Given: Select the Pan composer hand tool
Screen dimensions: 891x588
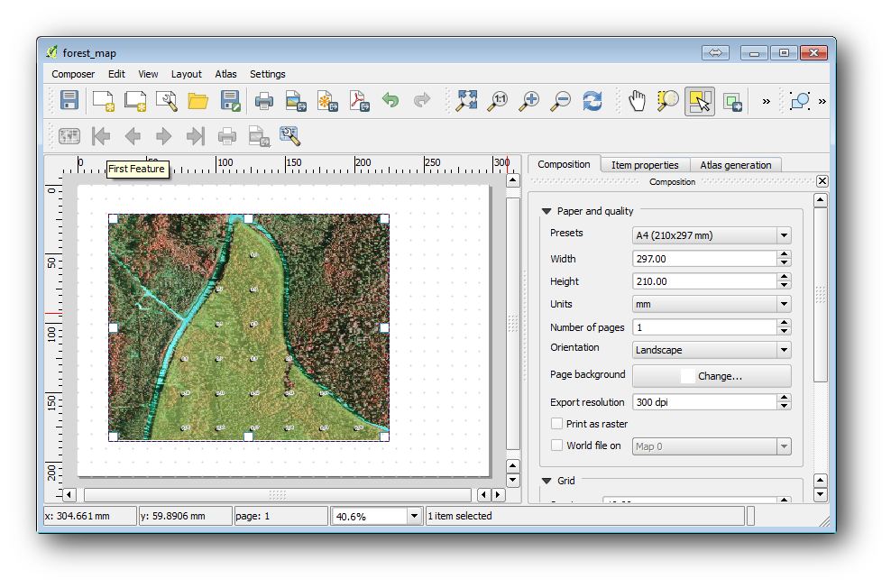Looking at the screenshot, I should (x=638, y=101).
